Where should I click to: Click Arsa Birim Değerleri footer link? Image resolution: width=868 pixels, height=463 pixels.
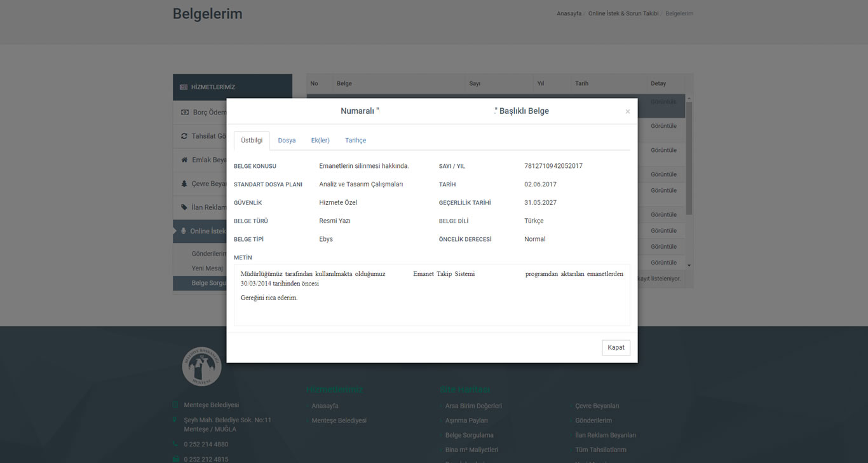point(473,406)
